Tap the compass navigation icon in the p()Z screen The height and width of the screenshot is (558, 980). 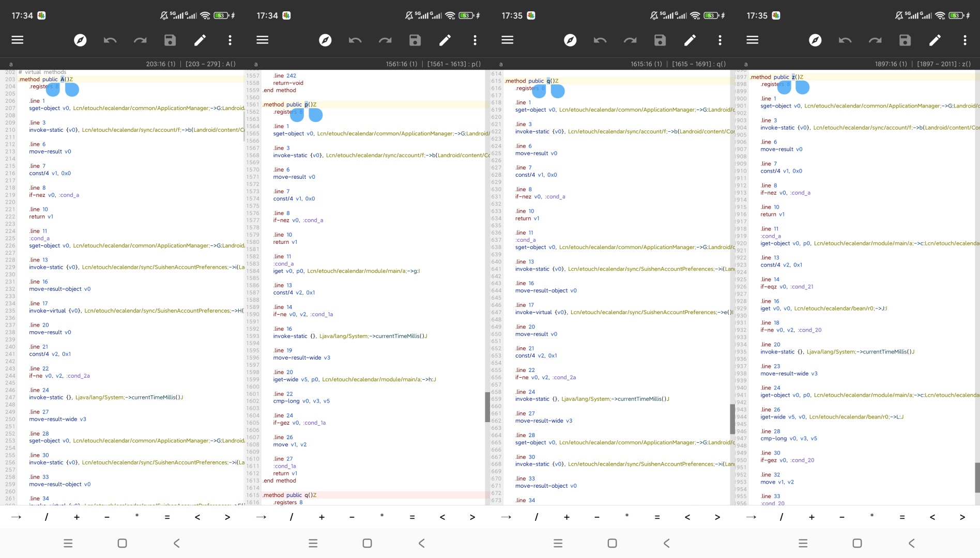pyautogui.click(x=325, y=40)
